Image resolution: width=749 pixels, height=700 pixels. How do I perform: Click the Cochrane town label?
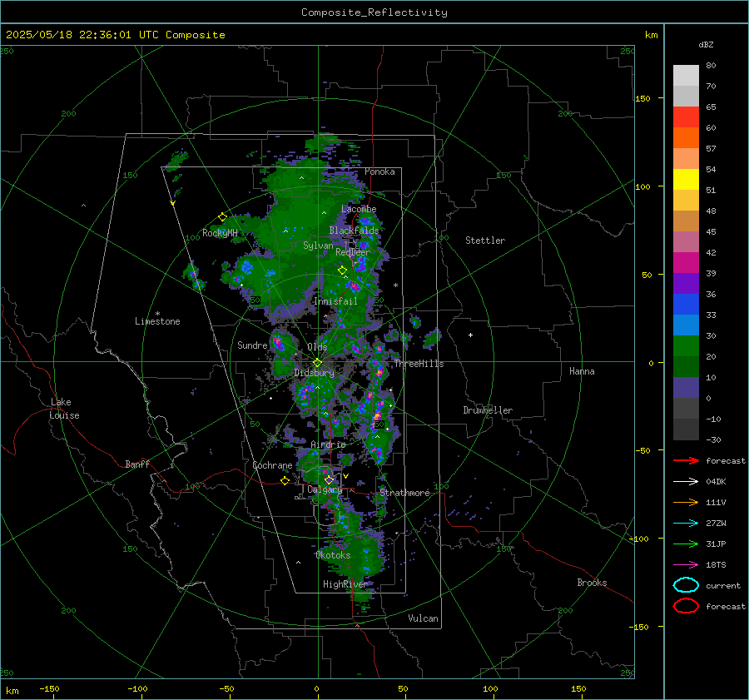[272, 465]
